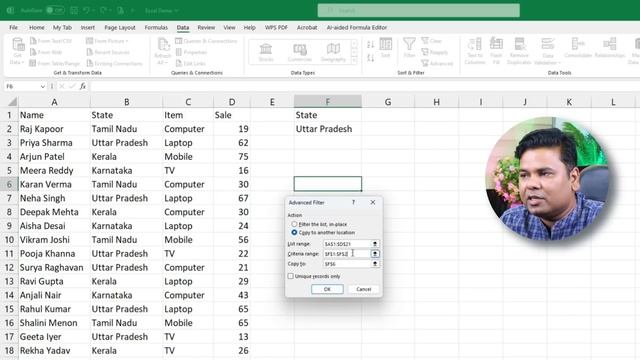This screenshot has width=640, height=360.
Task: Click Consolidate icon
Action: coord(578,48)
